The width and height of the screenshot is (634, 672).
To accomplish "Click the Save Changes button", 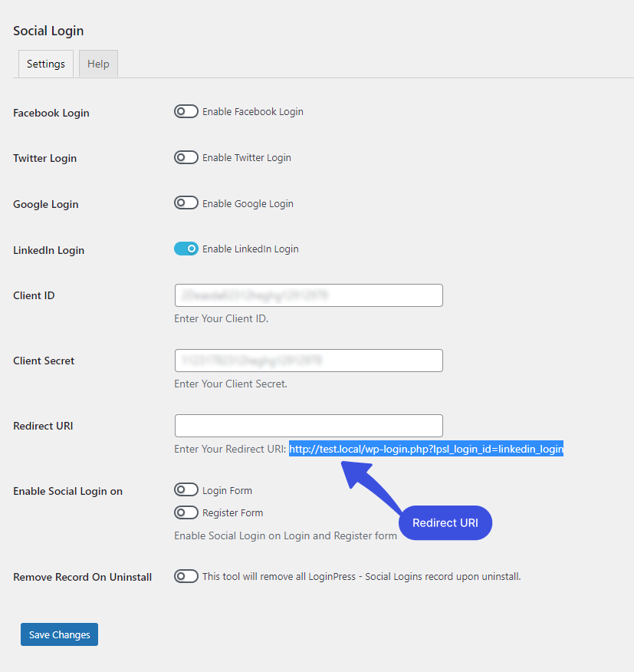I will pos(59,634).
